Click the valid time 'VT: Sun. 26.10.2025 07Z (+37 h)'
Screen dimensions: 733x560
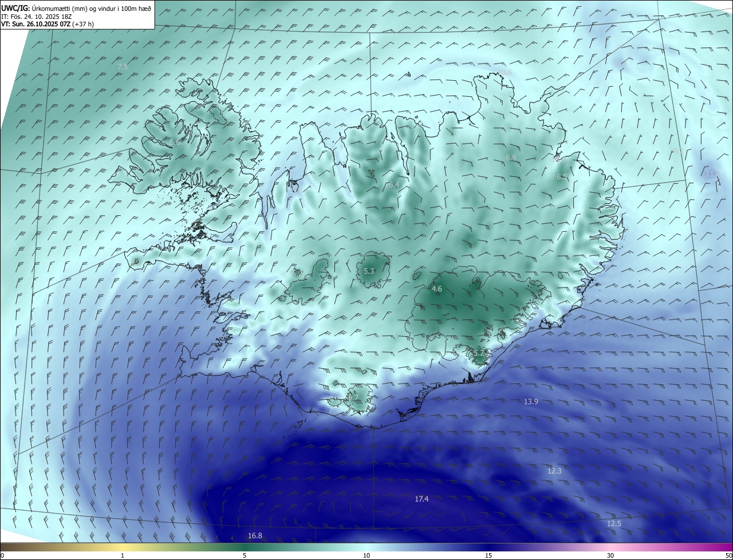point(48,24)
